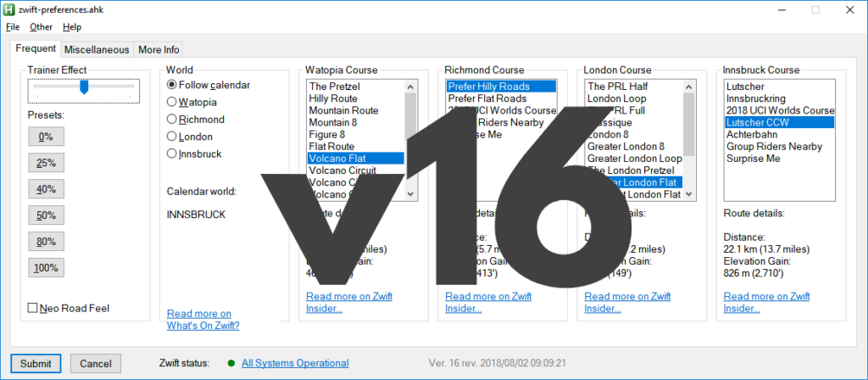Select Achterbahn in Innsbruck Course list

tap(780, 135)
